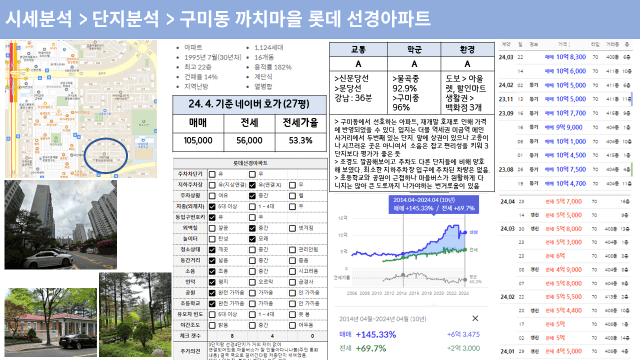Select the 교통 header tab
Screen dimensions: 640x360
pos(358,50)
